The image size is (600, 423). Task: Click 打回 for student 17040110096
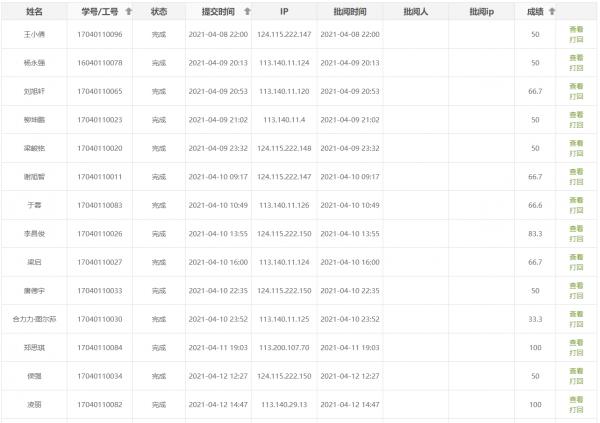pyautogui.click(x=575, y=40)
